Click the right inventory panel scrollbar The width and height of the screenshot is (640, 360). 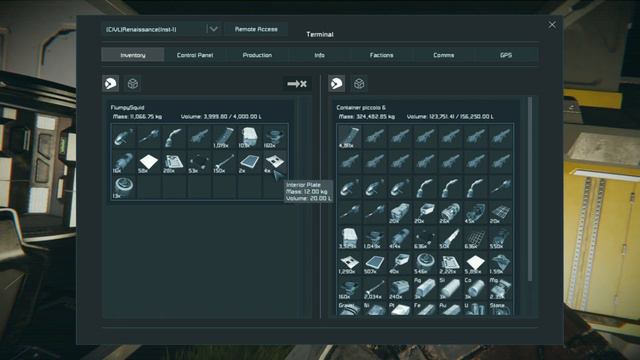530,189
